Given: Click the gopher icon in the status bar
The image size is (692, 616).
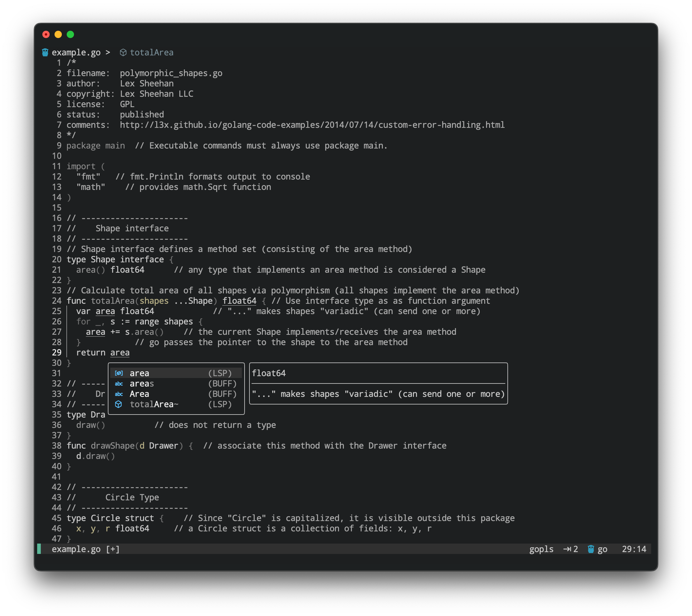Looking at the screenshot, I should [x=591, y=549].
